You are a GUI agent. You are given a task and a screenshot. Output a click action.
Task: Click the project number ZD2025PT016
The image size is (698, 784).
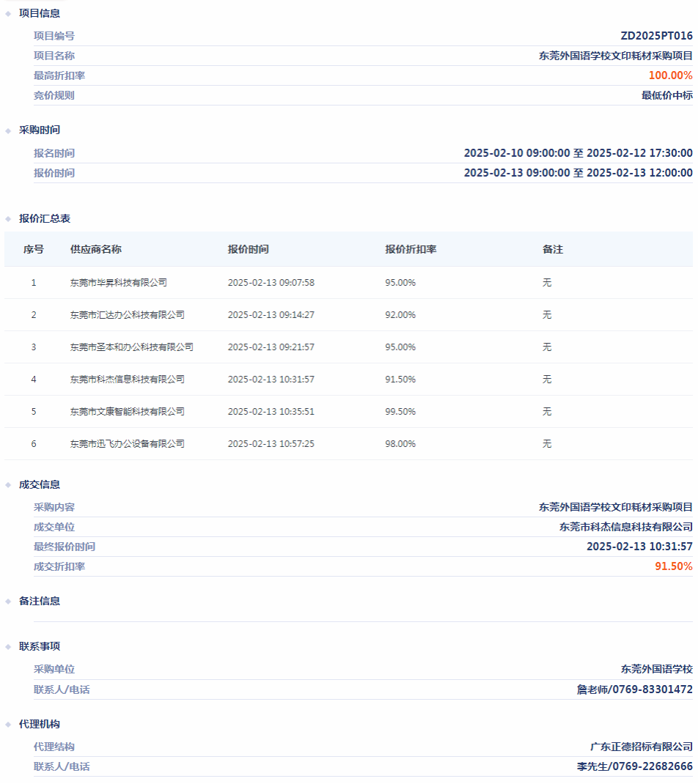656,36
